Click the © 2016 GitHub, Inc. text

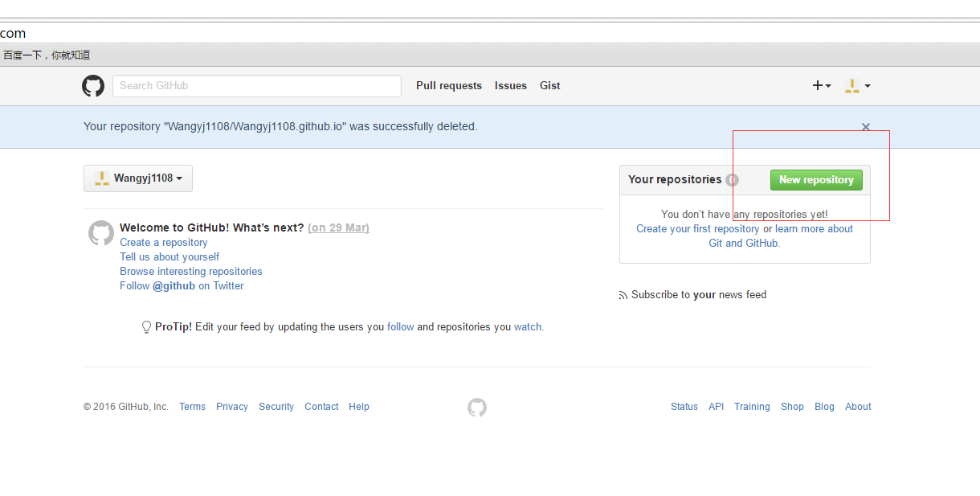126,407
